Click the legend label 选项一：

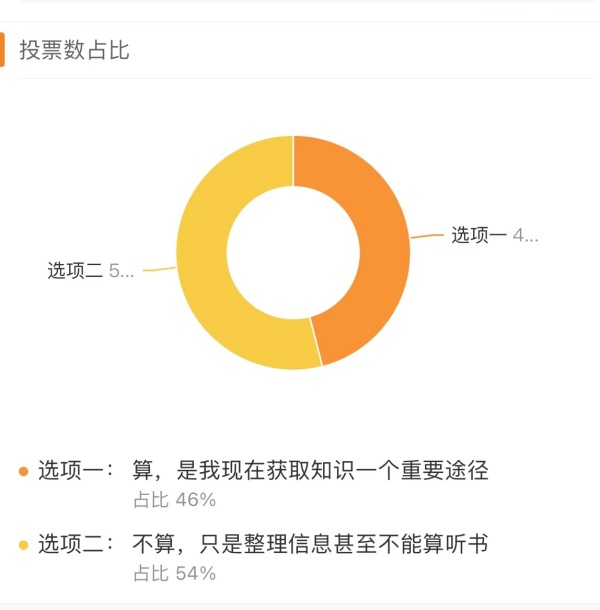76,471
